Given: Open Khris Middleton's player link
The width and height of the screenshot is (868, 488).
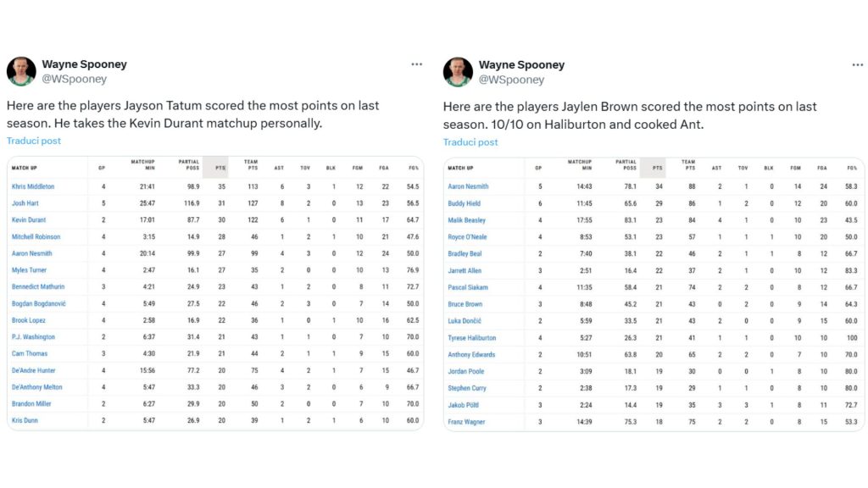Looking at the screenshot, I should (x=33, y=186).
